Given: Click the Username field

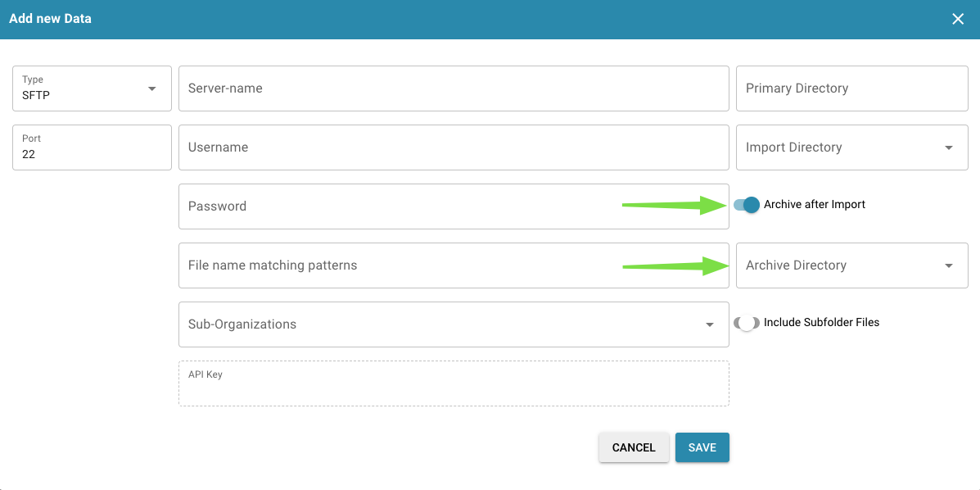Looking at the screenshot, I should (453, 147).
